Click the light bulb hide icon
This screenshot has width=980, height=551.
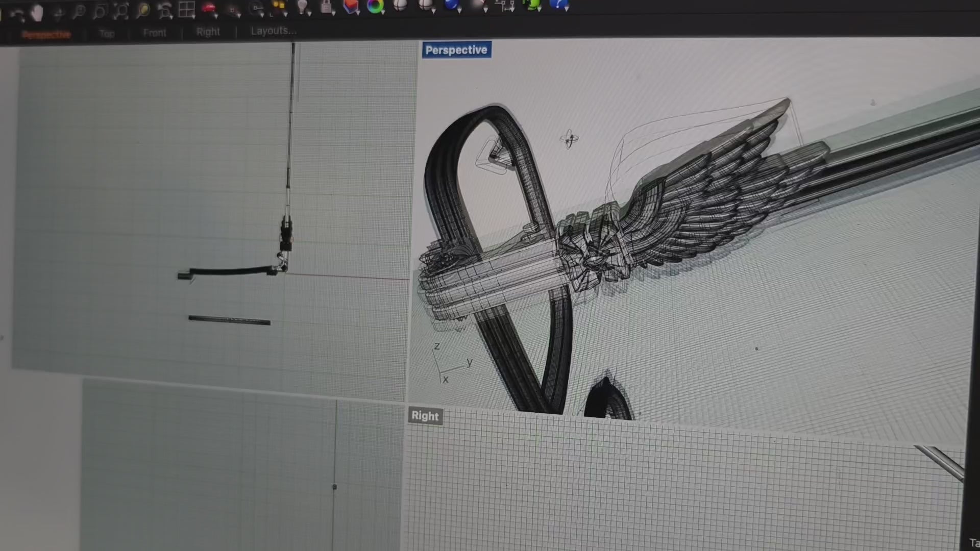[x=302, y=6]
